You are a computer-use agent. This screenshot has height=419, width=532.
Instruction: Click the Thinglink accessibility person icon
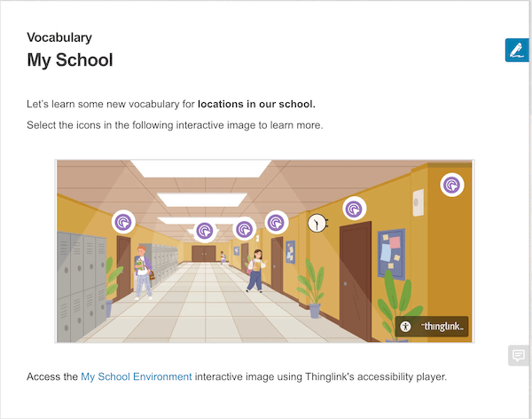point(405,327)
